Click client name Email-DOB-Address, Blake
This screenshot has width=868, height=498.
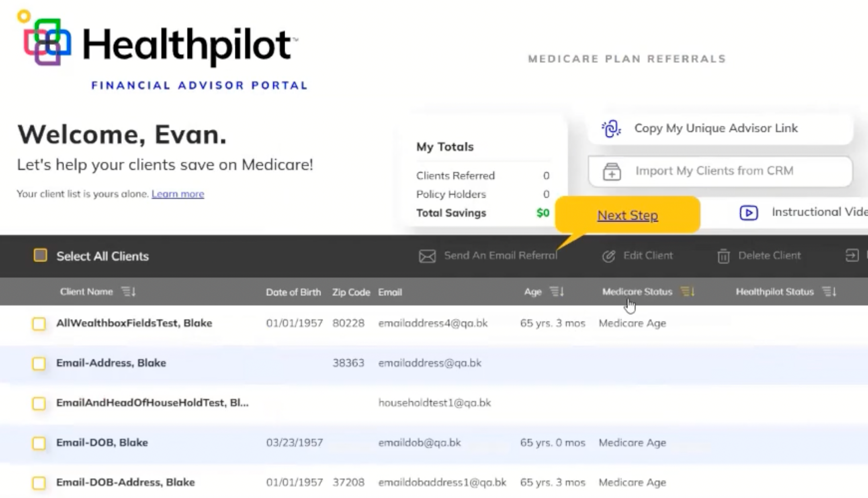pyautogui.click(x=125, y=482)
